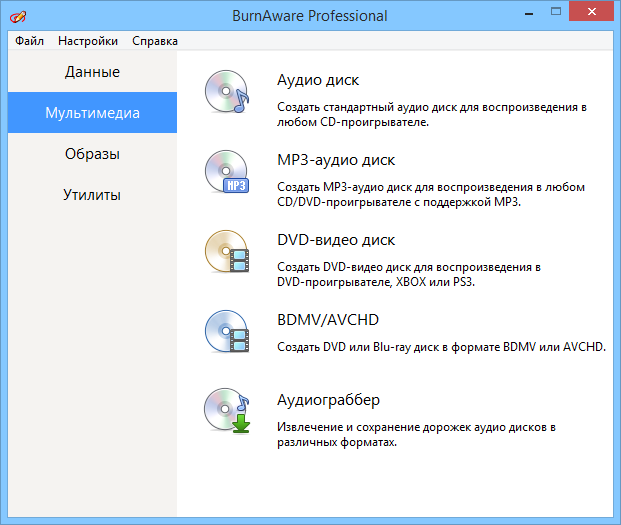
Task: Open the Файл menu
Action: coord(29,41)
